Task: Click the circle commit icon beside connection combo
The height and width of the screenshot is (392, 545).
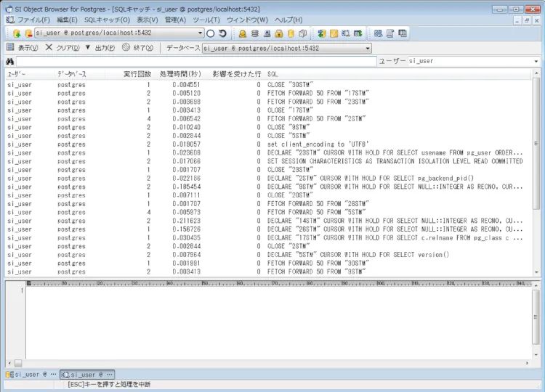Action: (210, 33)
